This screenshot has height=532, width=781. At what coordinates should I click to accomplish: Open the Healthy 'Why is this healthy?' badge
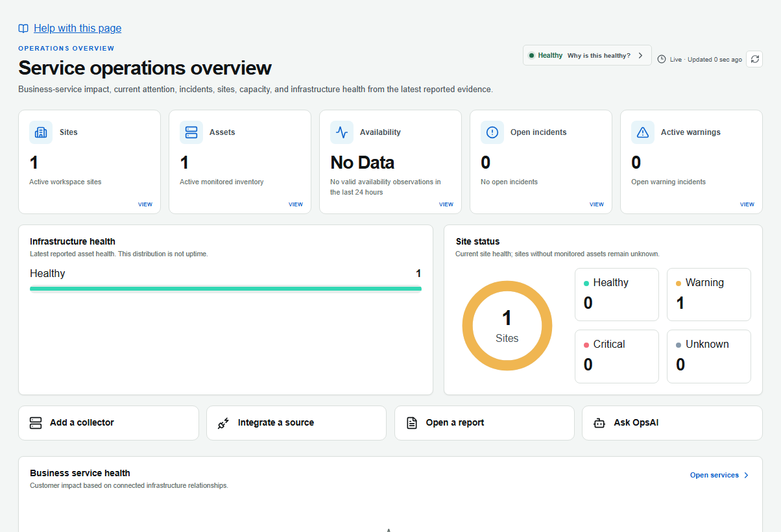click(587, 55)
